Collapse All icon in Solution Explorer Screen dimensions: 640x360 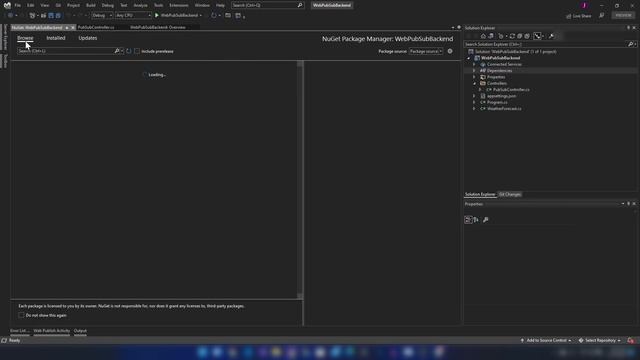(520, 36)
